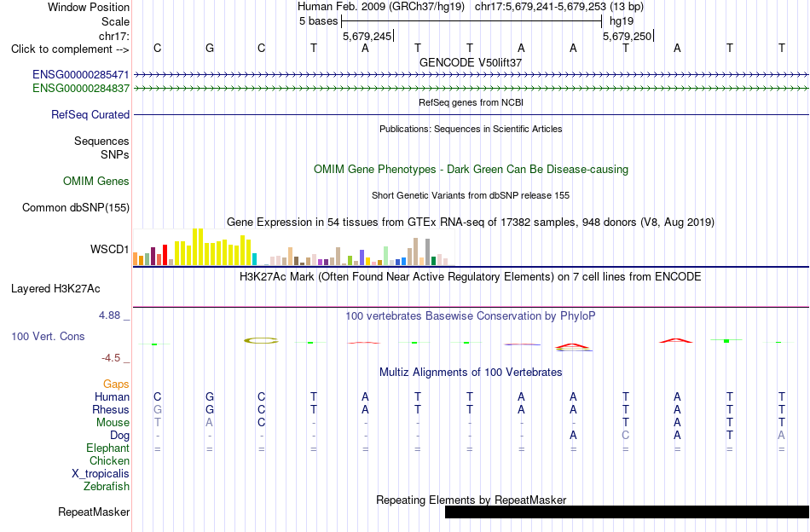Click the orange Gaps row label
The height and width of the screenshot is (532, 810).
tap(116, 384)
